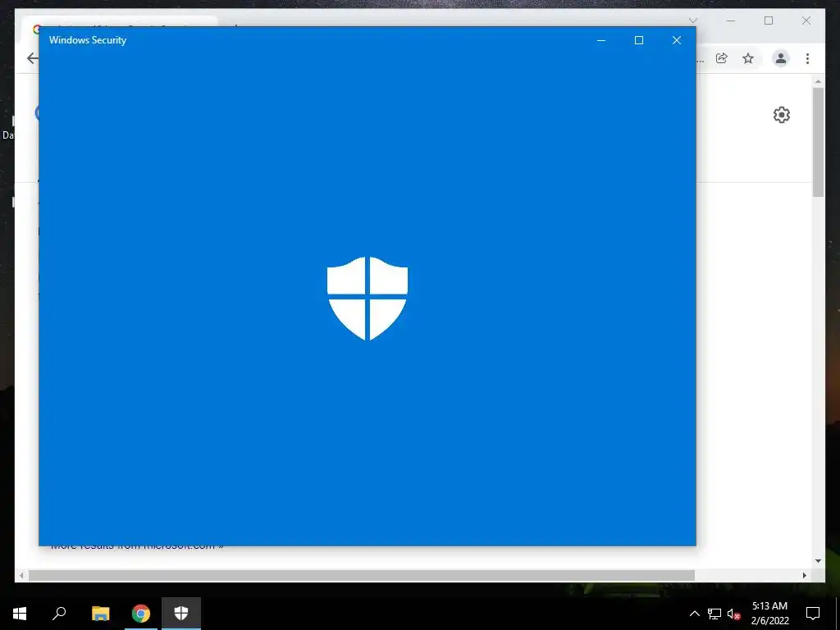Open the Windows Start menu
Image resolution: width=840 pixels, height=630 pixels.
pos(20,614)
